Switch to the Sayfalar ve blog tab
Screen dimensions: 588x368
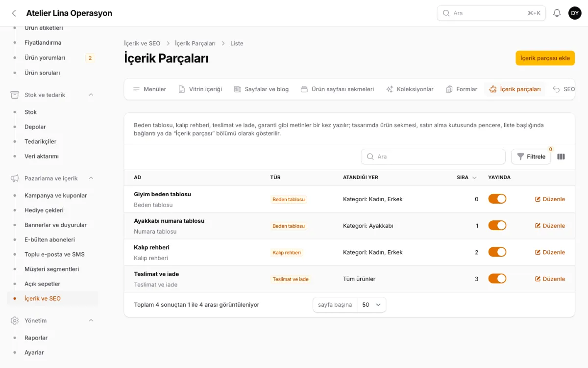261,89
